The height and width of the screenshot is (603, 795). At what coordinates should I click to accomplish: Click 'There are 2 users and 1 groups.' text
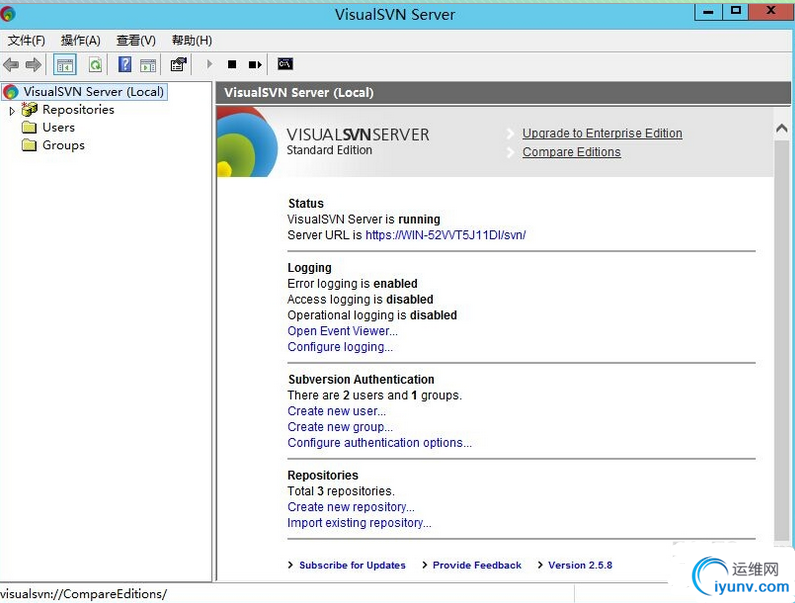(x=375, y=395)
